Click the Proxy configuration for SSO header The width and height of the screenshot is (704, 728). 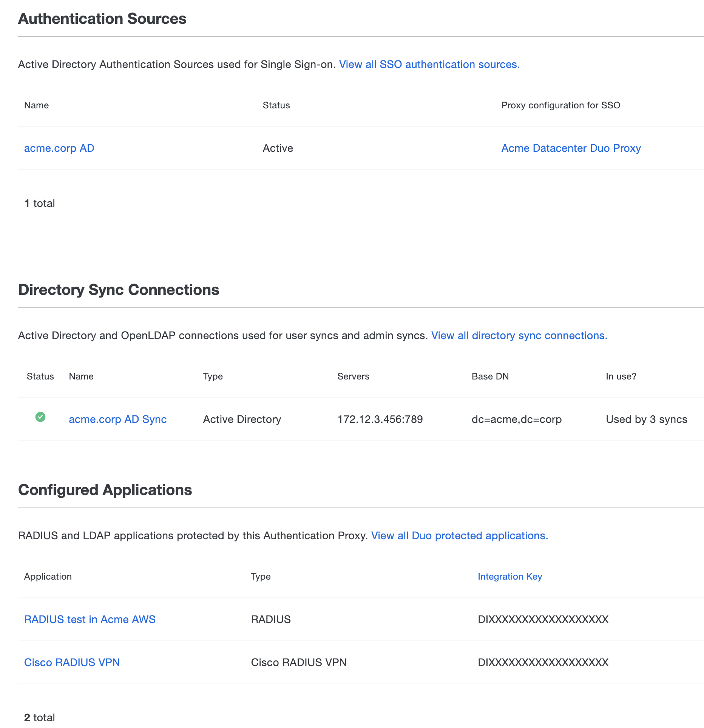tap(560, 105)
